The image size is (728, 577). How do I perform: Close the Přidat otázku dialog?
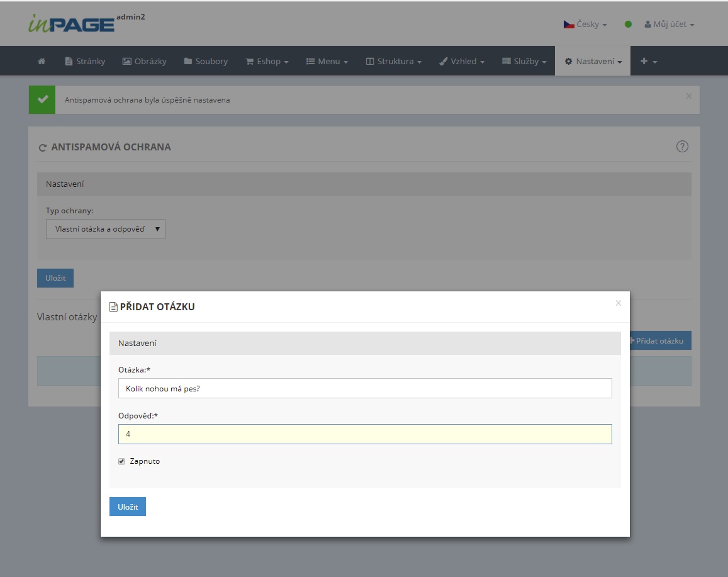click(618, 303)
